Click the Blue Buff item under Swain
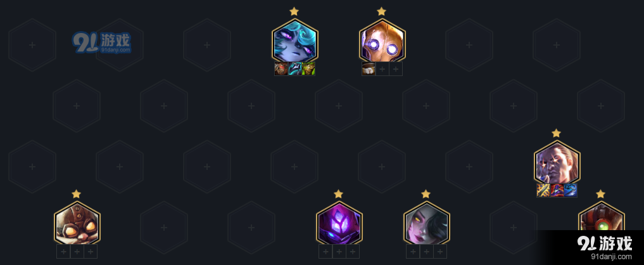Viewport: 644px width, 265px height. pyautogui.click(x=571, y=191)
